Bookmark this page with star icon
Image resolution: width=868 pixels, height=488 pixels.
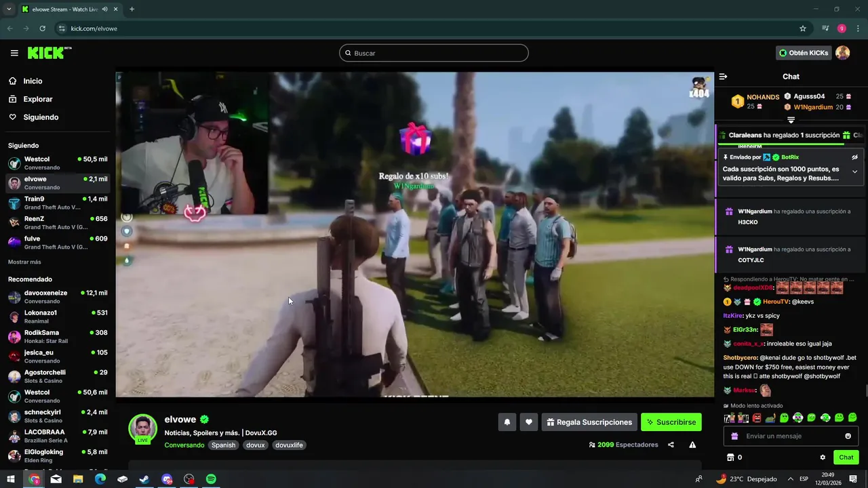(x=803, y=28)
